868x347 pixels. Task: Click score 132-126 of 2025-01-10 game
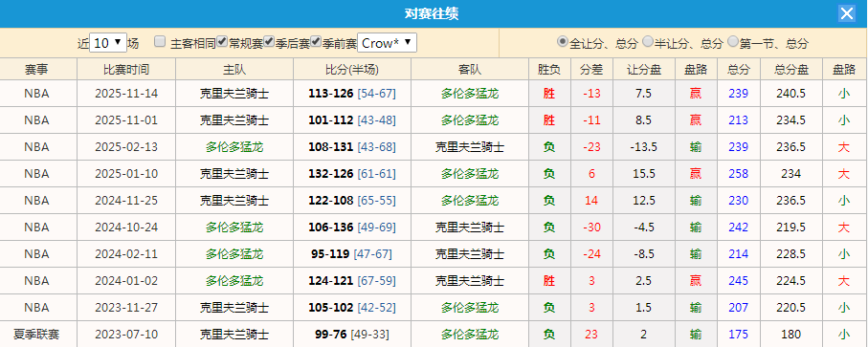pos(330,174)
